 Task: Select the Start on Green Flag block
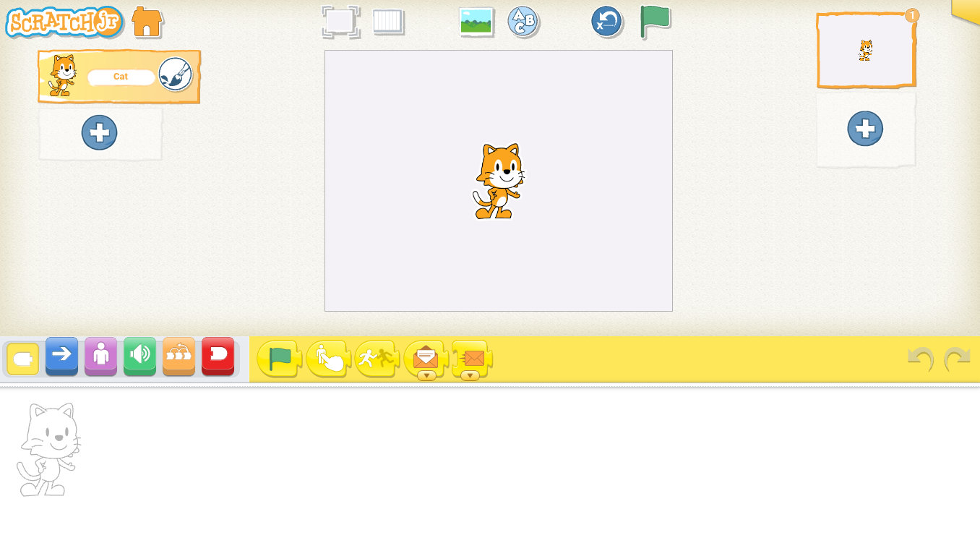280,357
